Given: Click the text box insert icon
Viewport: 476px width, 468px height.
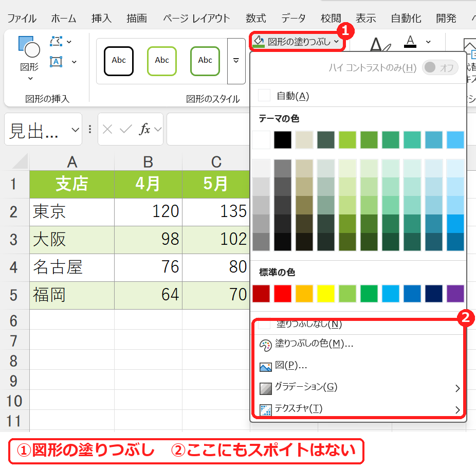Looking at the screenshot, I should click(56, 62).
